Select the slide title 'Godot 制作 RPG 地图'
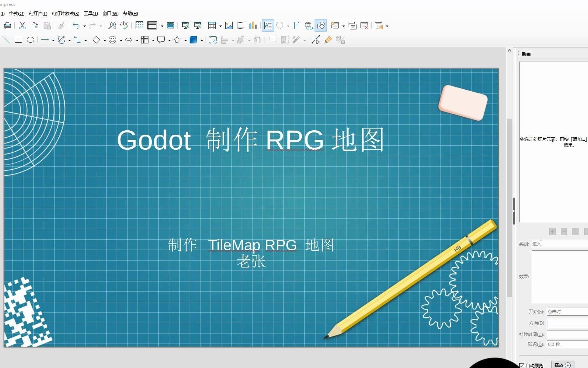This screenshot has width=588, height=368. (251, 140)
